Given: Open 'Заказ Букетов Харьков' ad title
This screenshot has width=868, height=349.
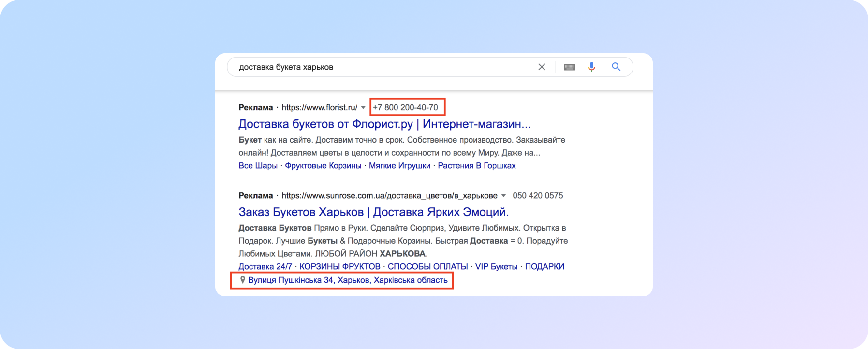Looking at the screenshot, I should (x=373, y=212).
